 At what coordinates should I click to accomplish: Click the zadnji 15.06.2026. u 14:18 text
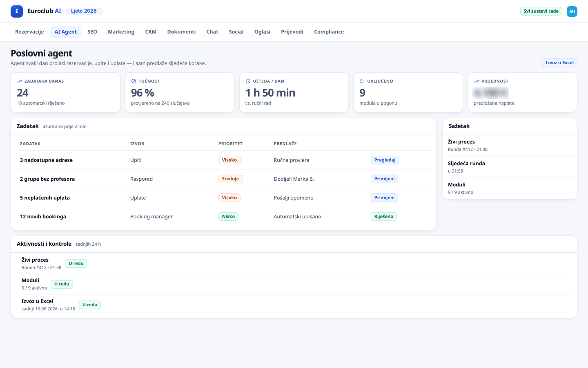[48, 309]
